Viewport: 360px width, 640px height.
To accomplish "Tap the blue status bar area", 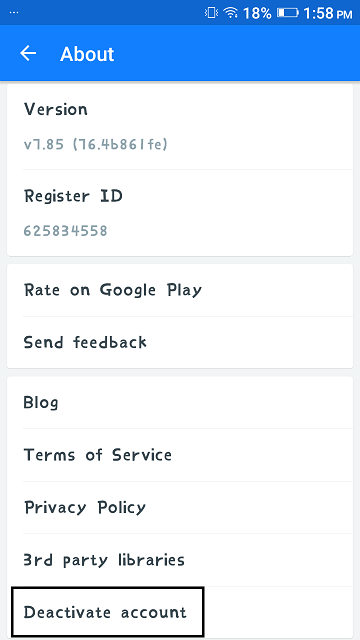I will pos(180,13).
